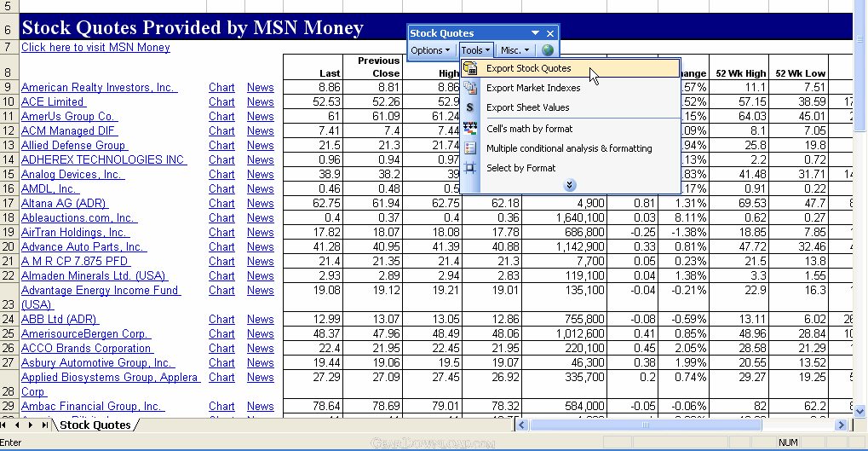Open the Almaden Minerals Ltd. (USA) link
Image resolution: width=868 pixels, height=451 pixels.
94,275
